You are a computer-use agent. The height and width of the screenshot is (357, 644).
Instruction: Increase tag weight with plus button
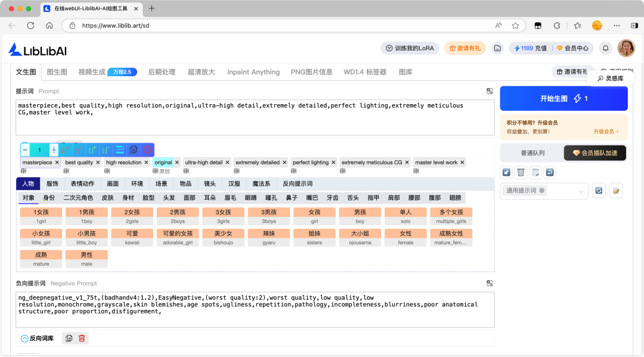54,150
